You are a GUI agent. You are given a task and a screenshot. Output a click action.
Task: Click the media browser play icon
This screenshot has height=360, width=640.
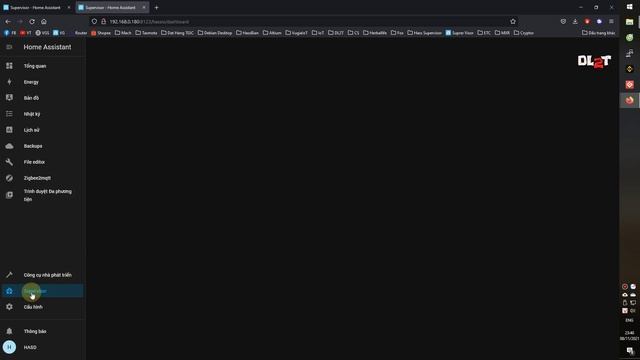pyautogui.click(x=9, y=195)
